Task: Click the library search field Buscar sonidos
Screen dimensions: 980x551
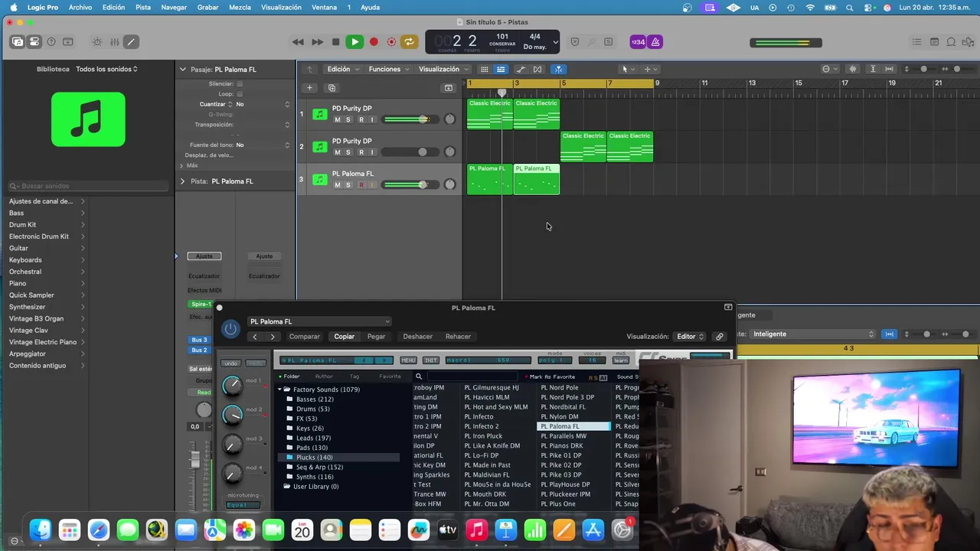Action: click(88, 186)
